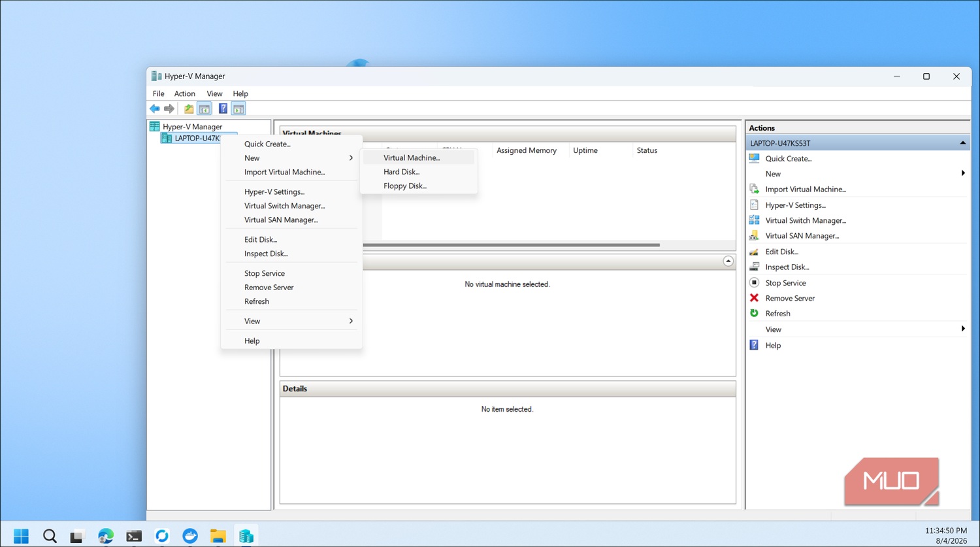Click the Edit Disk icon in Actions pane
This screenshot has width=980, height=547.
(x=755, y=251)
